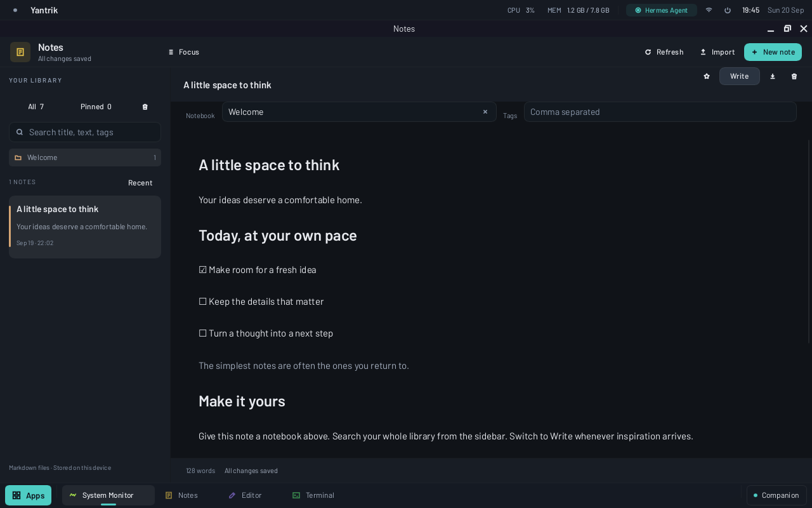Change the Recent sort order
This screenshot has height=508, width=812.
(140, 183)
